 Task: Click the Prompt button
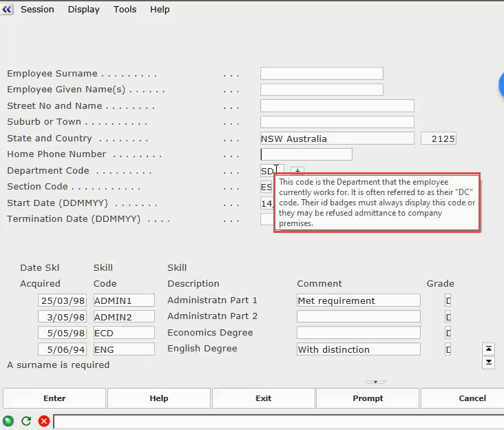[368, 398]
